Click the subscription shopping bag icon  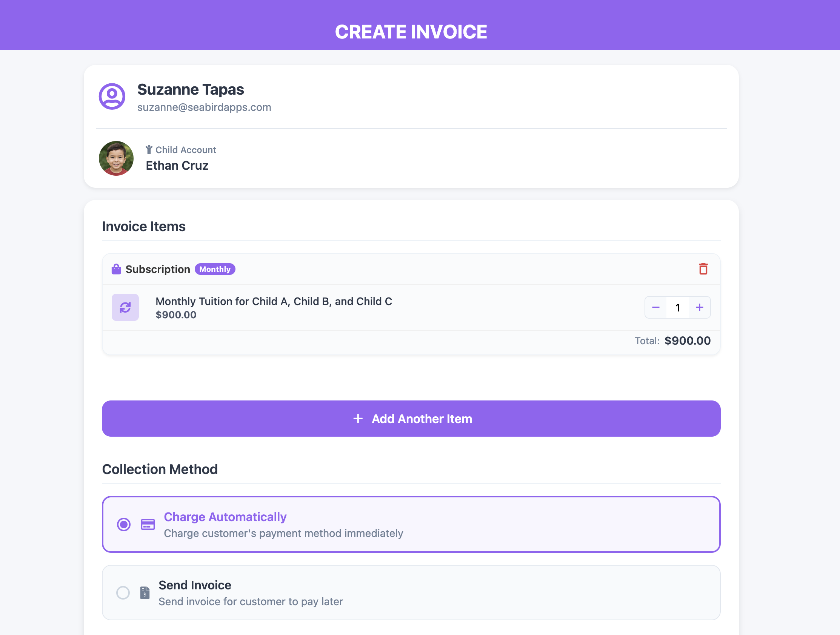116,269
